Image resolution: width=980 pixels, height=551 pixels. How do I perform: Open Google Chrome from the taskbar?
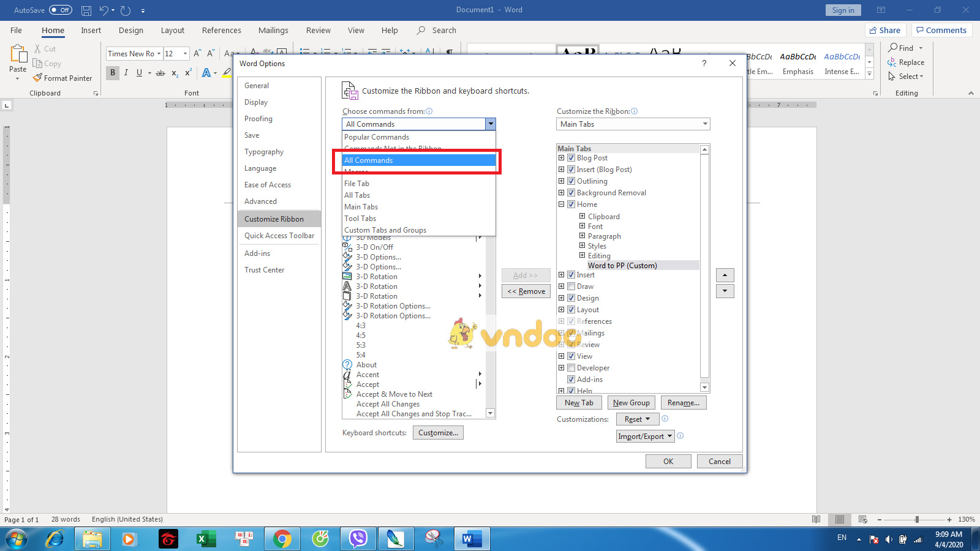[282, 539]
